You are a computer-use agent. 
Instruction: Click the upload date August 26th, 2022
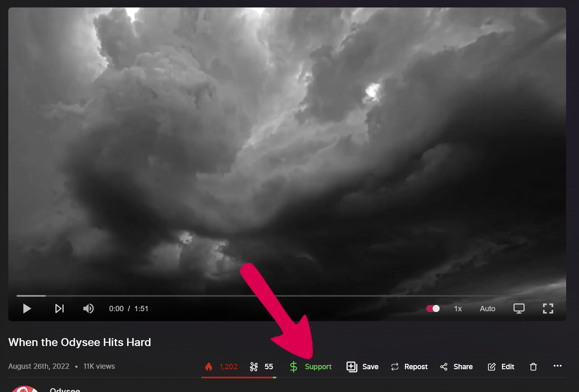click(x=39, y=366)
